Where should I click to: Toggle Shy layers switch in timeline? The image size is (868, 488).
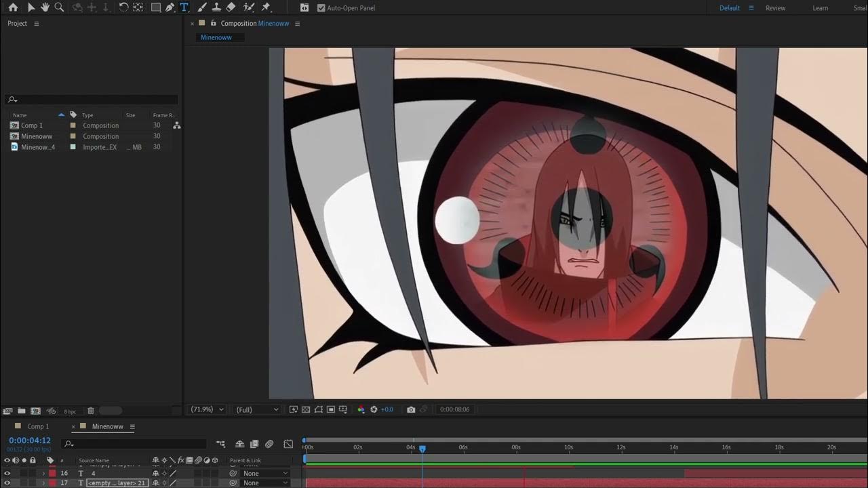tap(239, 444)
